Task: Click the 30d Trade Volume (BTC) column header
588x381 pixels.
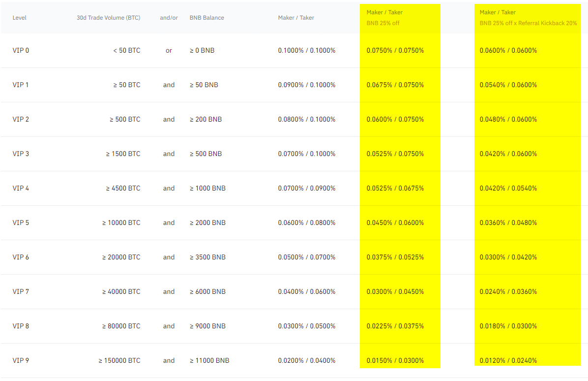Action: (108, 18)
